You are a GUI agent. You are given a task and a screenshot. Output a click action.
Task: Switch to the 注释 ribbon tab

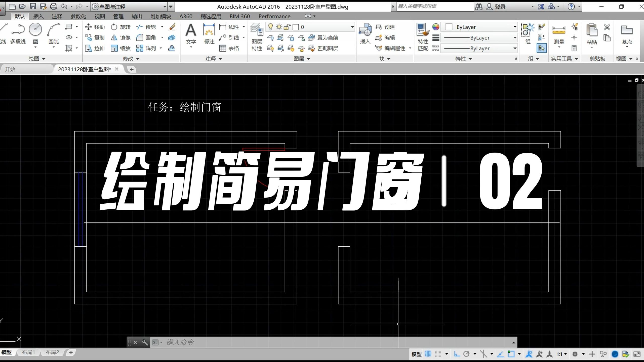coord(57,16)
